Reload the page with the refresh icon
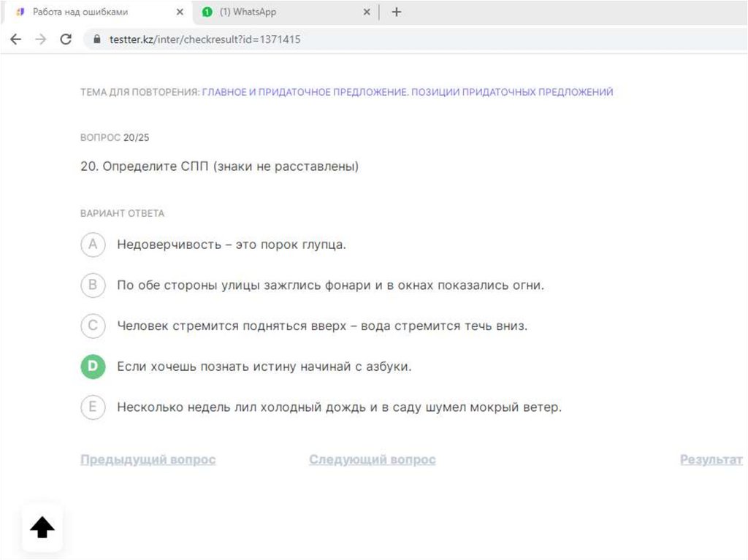748x560 pixels. 66,39
